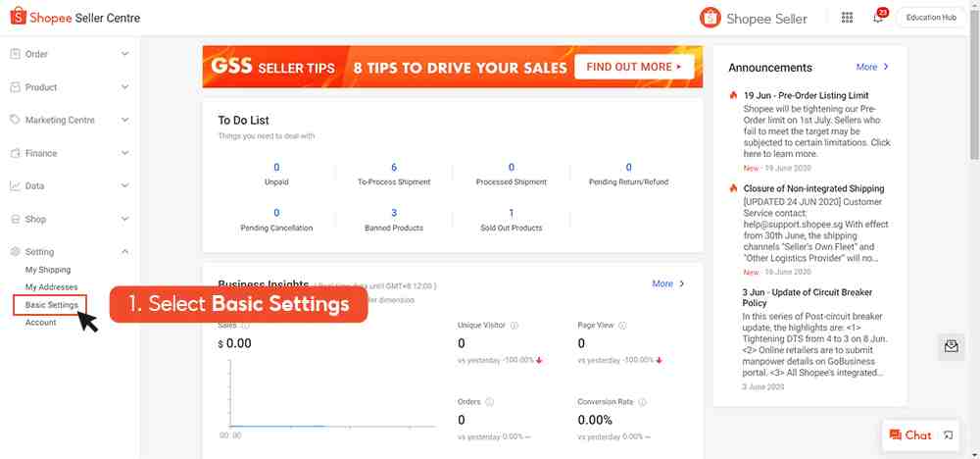Expand the Shop menu chevron
The image size is (980, 459).
tap(125, 219)
